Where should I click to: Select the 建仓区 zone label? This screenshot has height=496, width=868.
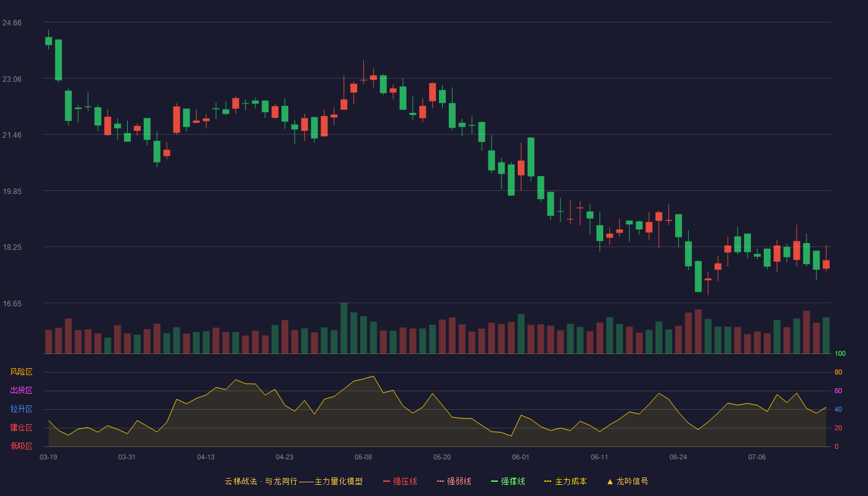tap(21, 428)
